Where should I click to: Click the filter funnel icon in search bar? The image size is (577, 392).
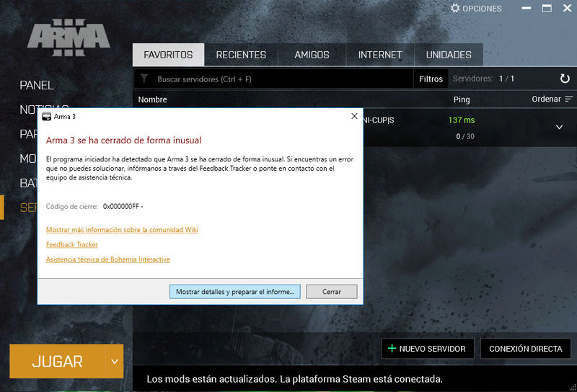(x=144, y=79)
